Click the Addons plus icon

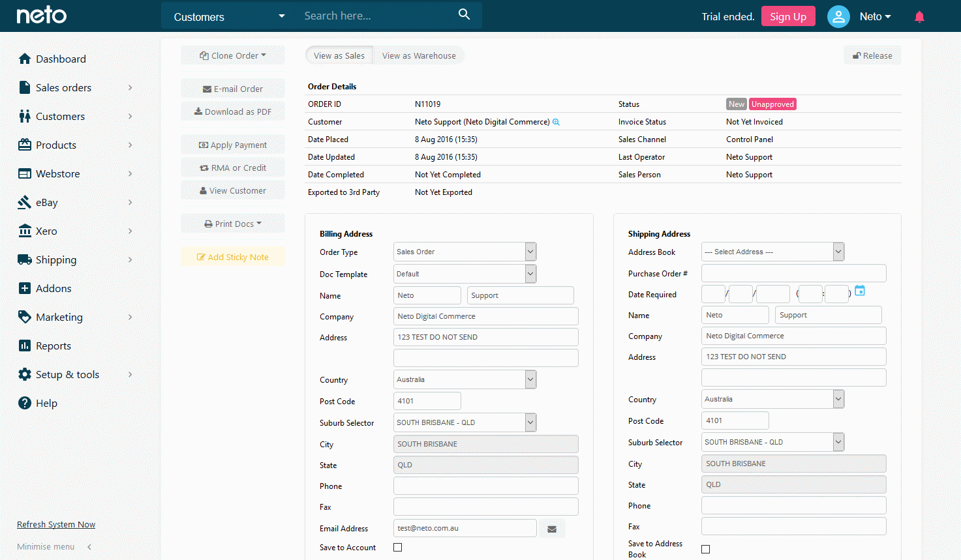point(25,288)
